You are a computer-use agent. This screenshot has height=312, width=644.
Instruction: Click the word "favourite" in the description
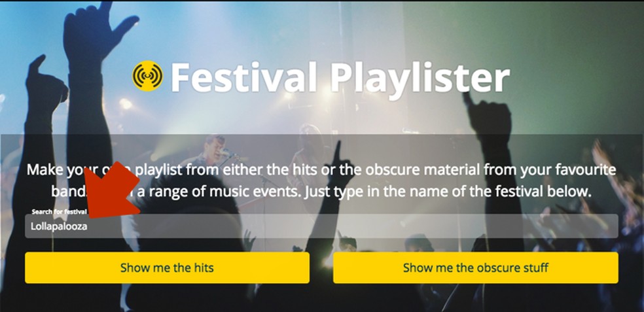point(584,170)
